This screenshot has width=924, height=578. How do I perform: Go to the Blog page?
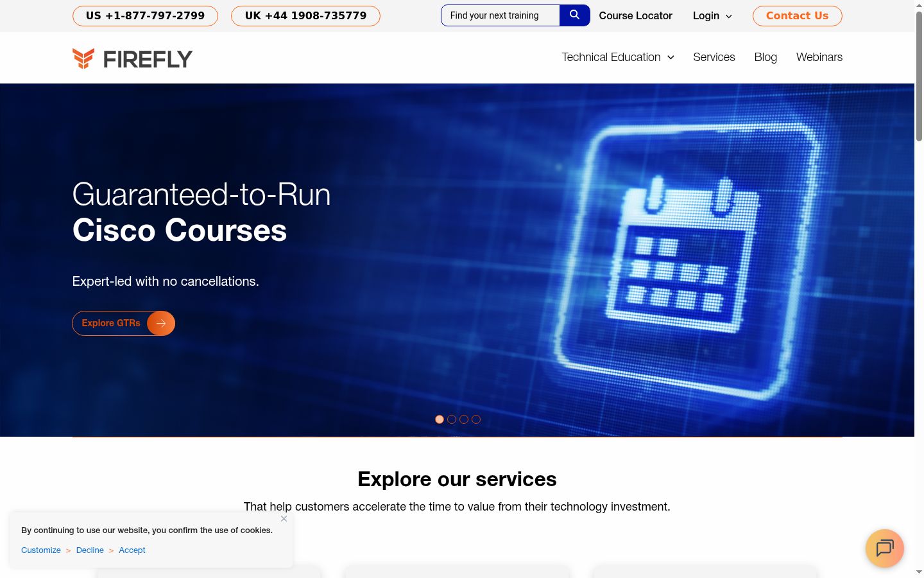(x=766, y=57)
